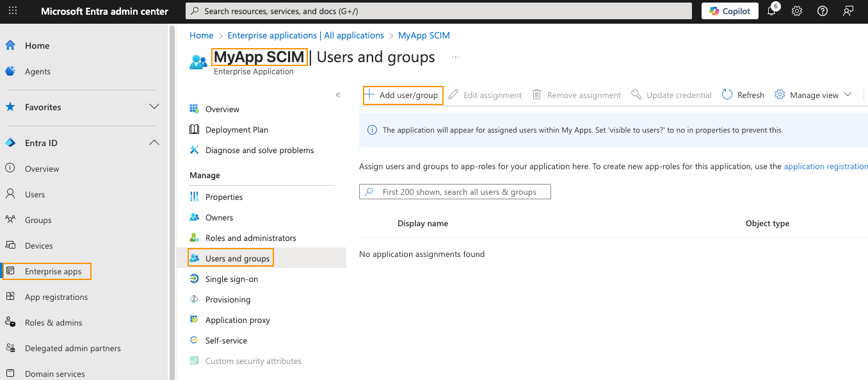The image size is (868, 380).
Task: Click the application registration link
Action: tap(826, 166)
